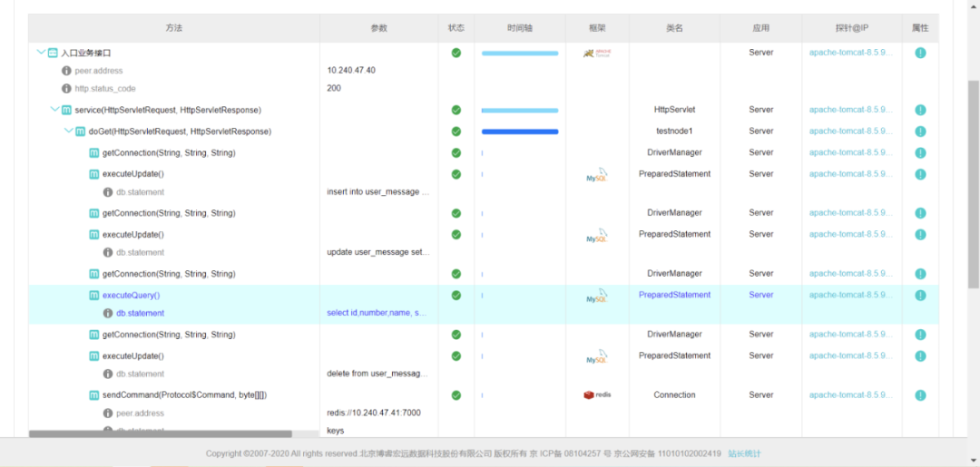
Task: Click PreparedStatement in the executeQuery() row
Action: [674, 295]
